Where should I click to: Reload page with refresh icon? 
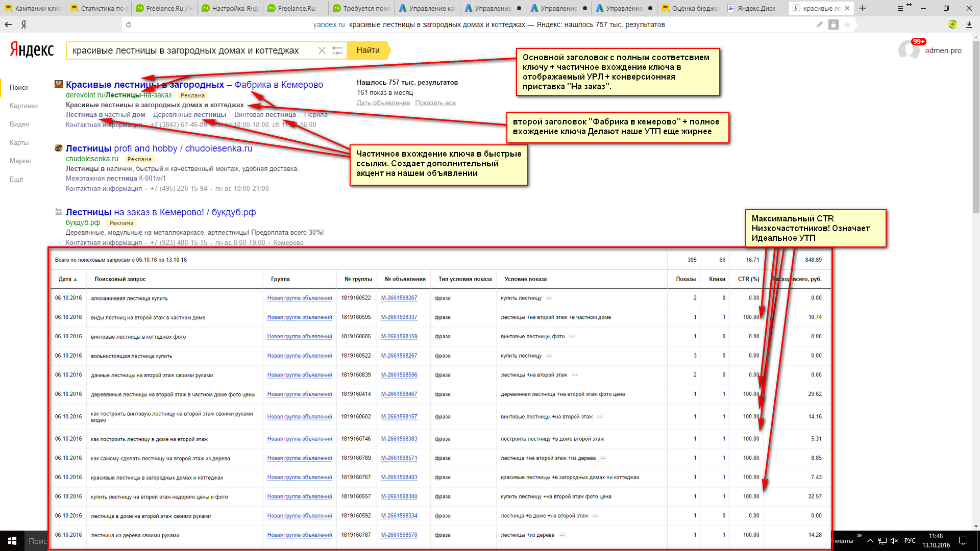129,24
